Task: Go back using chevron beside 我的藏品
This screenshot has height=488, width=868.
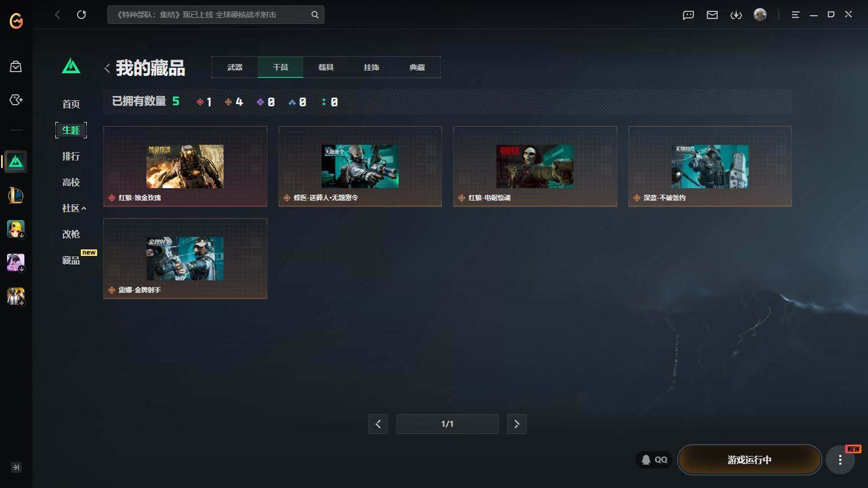Action: click(107, 68)
